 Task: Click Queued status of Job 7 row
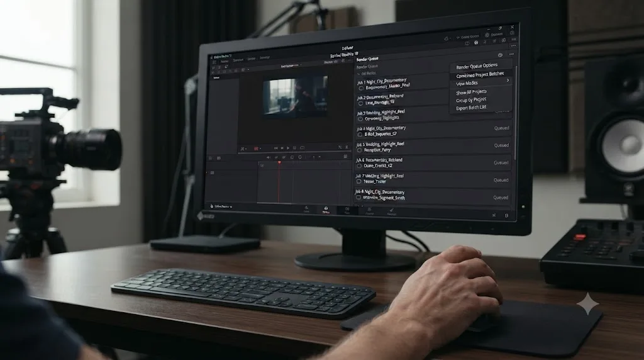[x=501, y=180]
